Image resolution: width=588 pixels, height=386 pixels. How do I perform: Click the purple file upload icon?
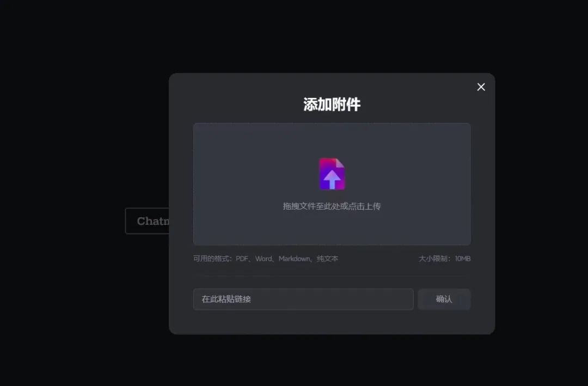coord(332,174)
